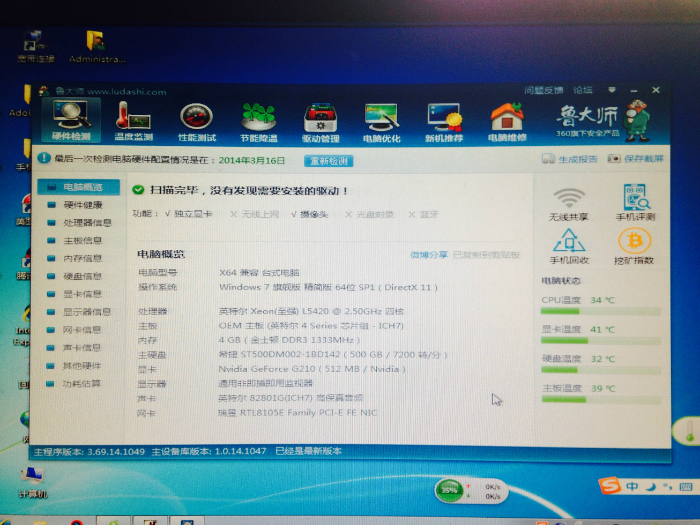This screenshot has width=700, height=525.
Task: Click the 微博分享 link
Action: [428, 255]
